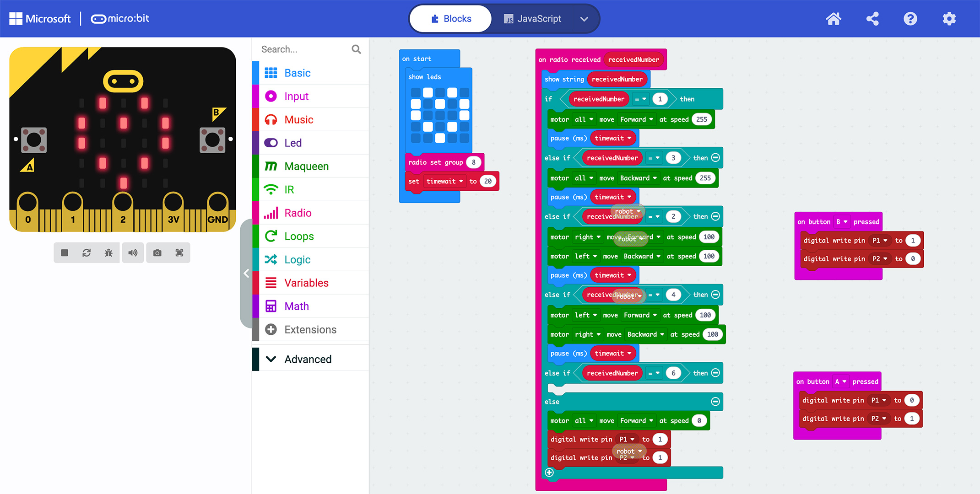Screen dimensions: 980x494
Task: Switch to the JavaScript editor tab
Action: 532,19
